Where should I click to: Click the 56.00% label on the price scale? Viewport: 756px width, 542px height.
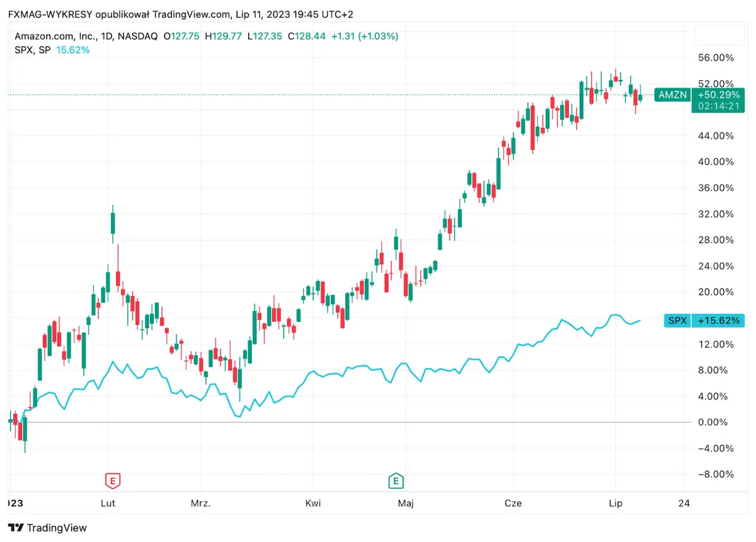[x=716, y=57]
